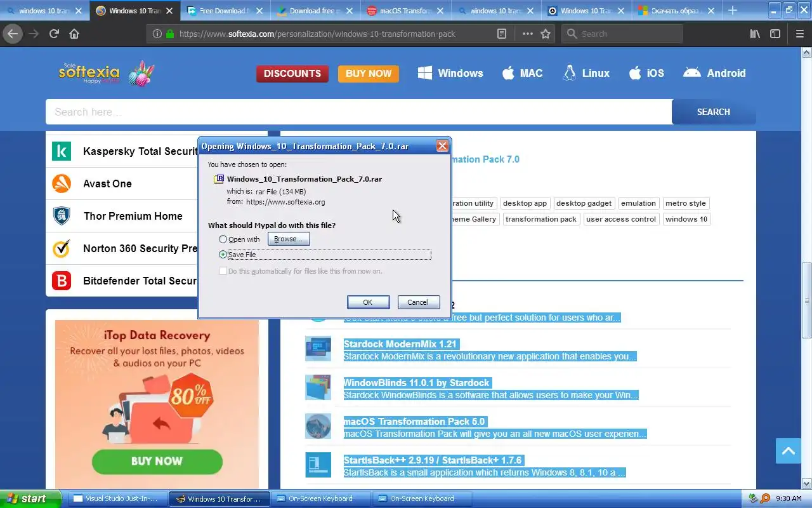Open the browser hamburger menu
The image size is (812, 508).
tap(799, 34)
